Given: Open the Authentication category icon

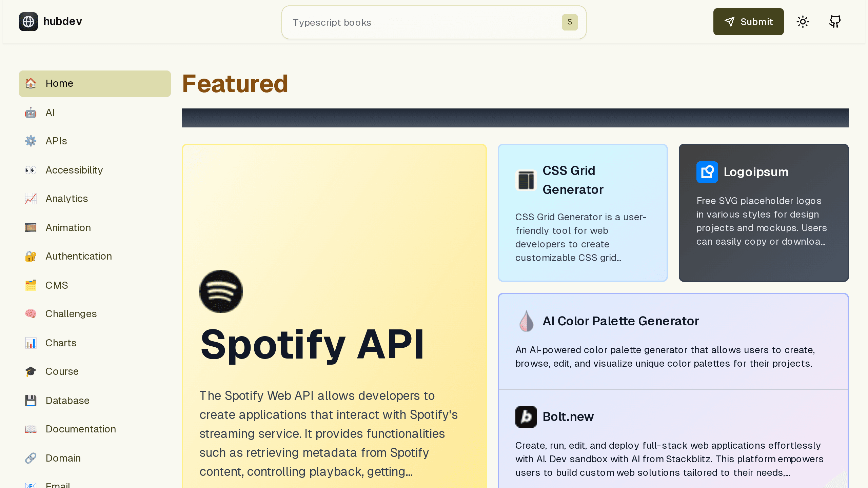Looking at the screenshot, I should 30,256.
